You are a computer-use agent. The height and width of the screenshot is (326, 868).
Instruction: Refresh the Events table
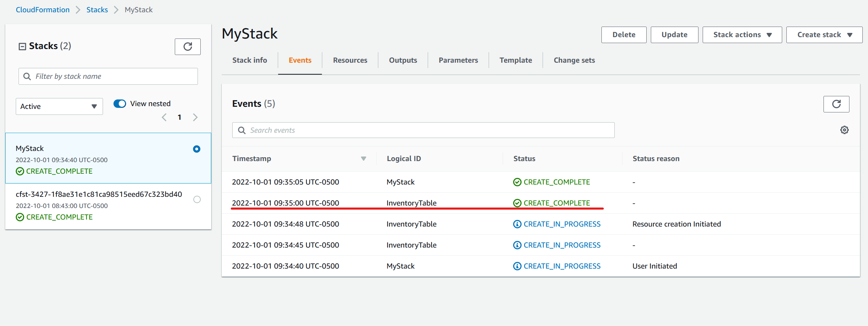[x=836, y=104]
